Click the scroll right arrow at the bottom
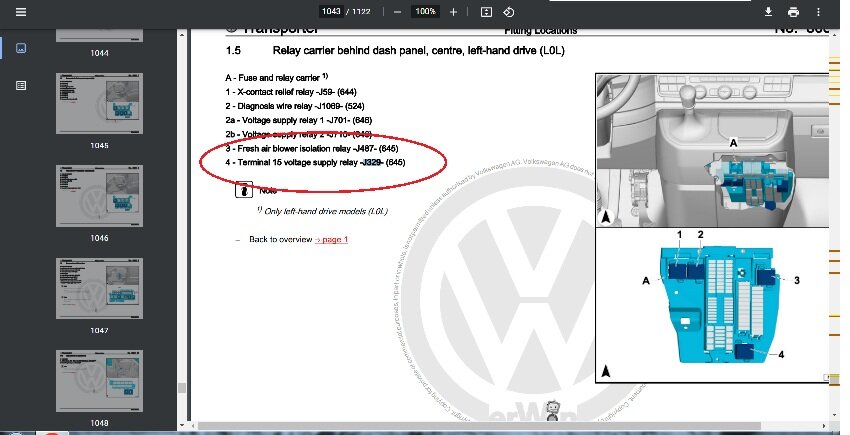The height and width of the screenshot is (435, 850). click(x=825, y=426)
